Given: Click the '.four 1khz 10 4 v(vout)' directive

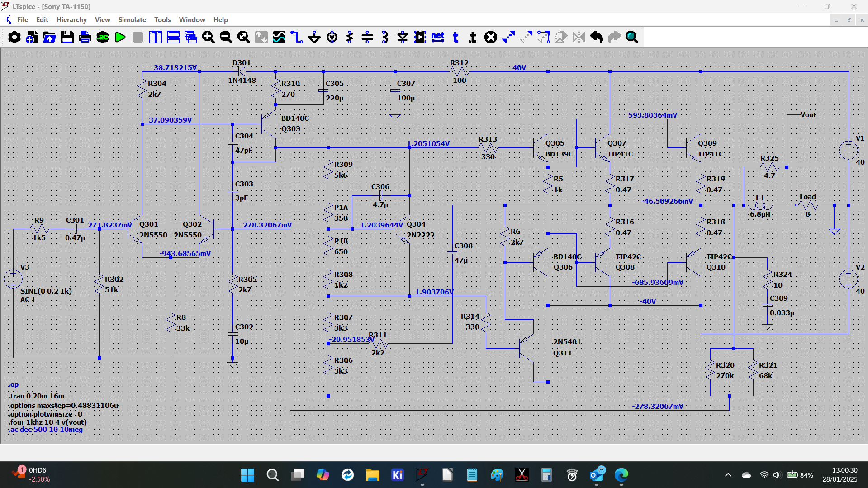Looking at the screenshot, I should (x=47, y=422).
